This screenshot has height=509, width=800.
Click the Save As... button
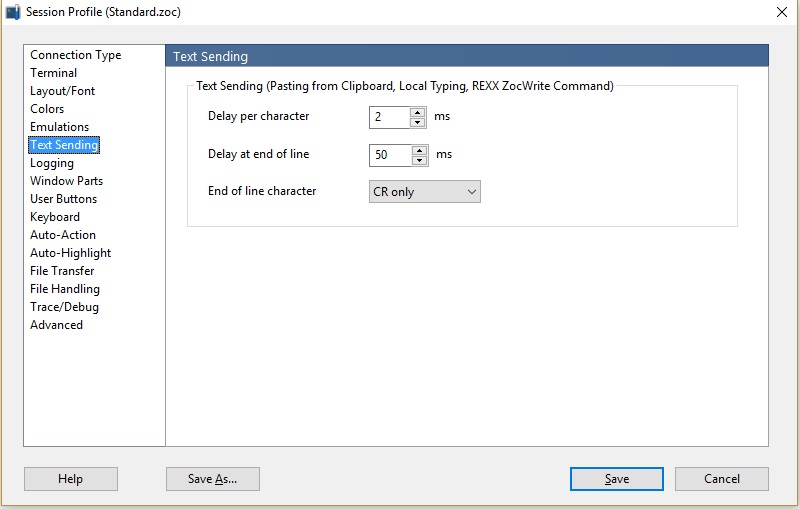pos(212,479)
